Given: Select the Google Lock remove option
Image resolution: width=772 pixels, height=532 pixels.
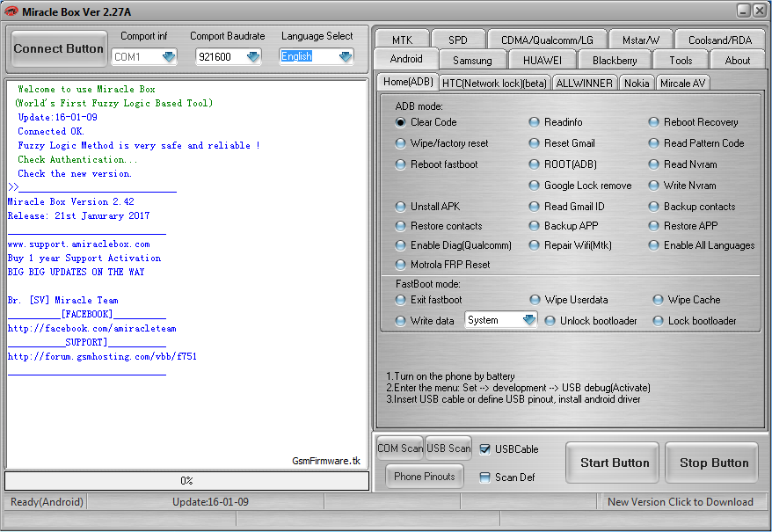Looking at the screenshot, I should [535, 186].
